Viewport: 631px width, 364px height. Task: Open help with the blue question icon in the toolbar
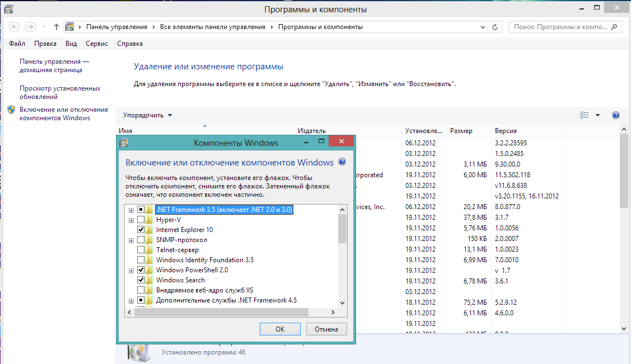point(616,115)
